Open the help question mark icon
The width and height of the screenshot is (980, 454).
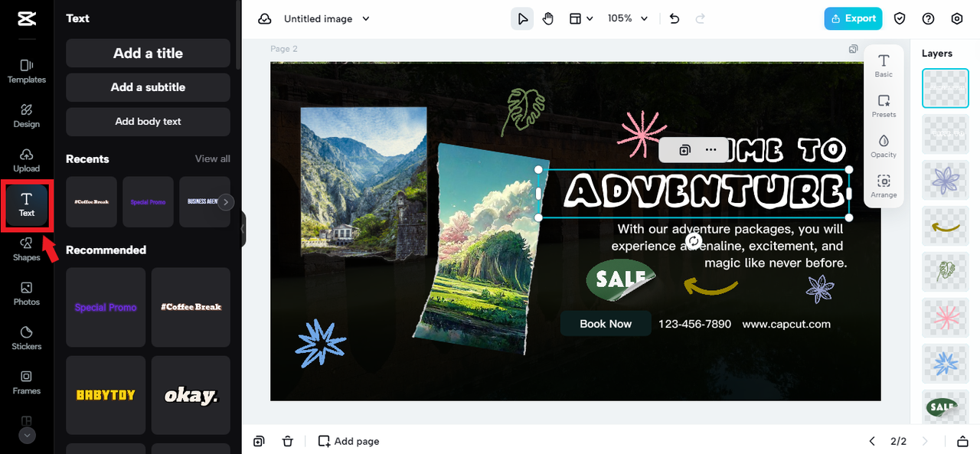click(x=929, y=19)
